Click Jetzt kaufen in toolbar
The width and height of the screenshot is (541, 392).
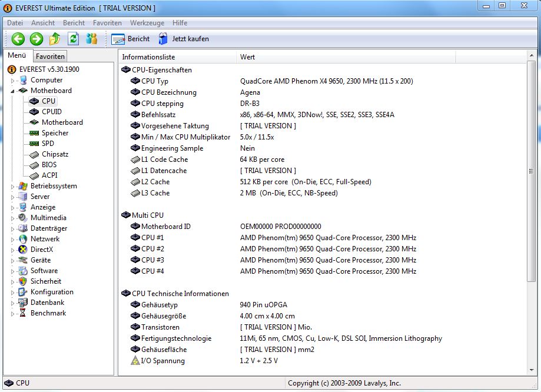coord(184,39)
